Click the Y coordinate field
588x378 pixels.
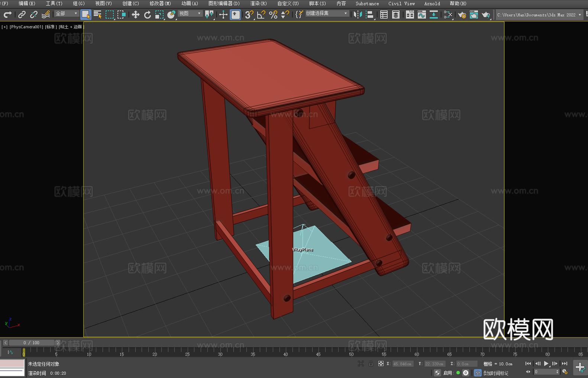(435, 364)
